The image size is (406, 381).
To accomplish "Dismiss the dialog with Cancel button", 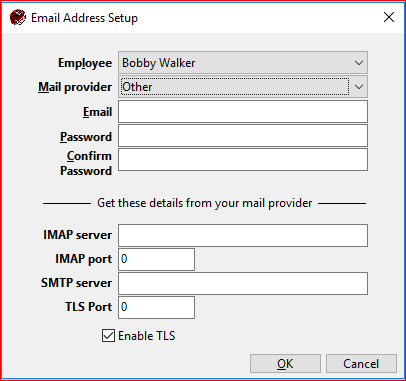I will 361,364.
